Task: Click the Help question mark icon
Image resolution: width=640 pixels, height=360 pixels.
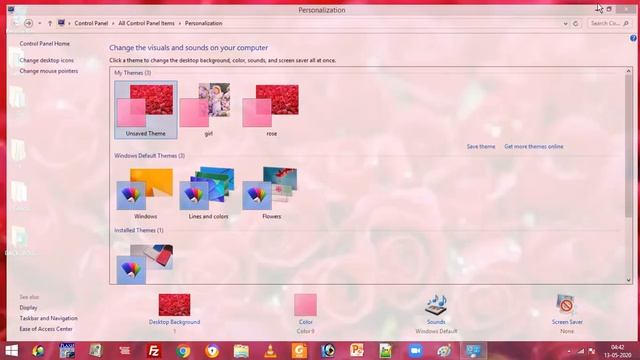Action: pyautogui.click(x=633, y=38)
